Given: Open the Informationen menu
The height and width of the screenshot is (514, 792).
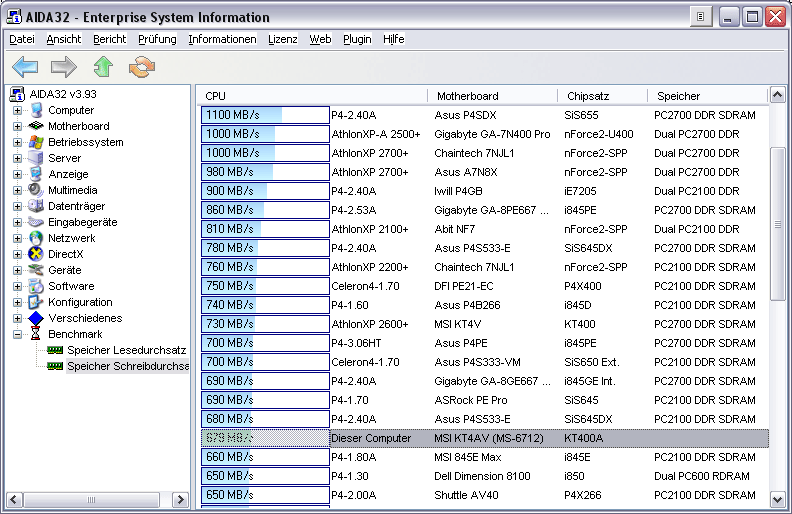Looking at the screenshot, I should click(222, 39).
